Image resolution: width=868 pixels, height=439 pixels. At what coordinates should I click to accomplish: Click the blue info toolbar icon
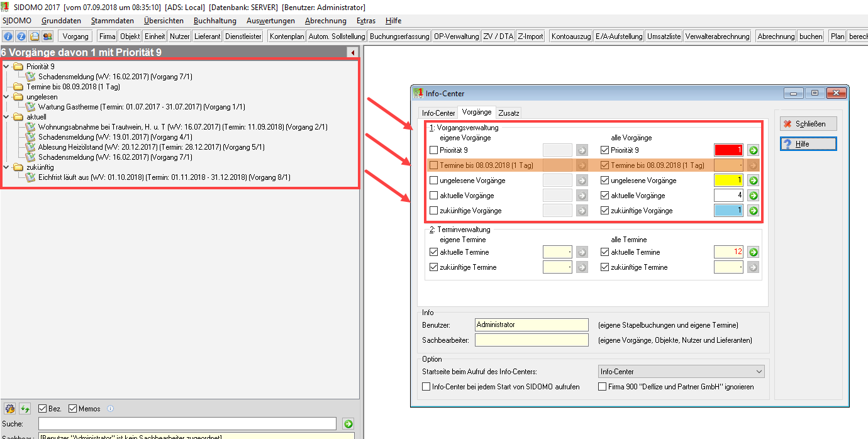tap(8, 36)
